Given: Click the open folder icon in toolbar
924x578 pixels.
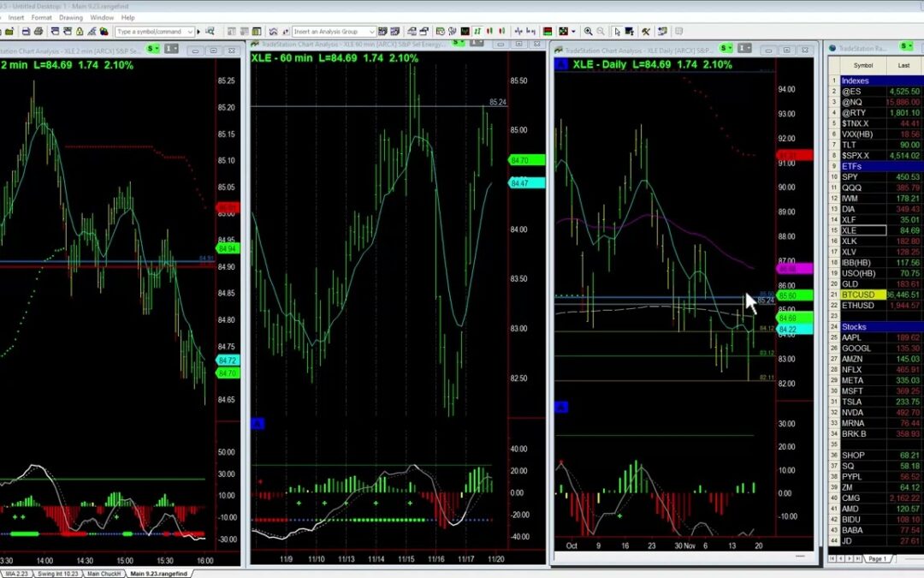Looking at the screenshot, I should point(9,32).
